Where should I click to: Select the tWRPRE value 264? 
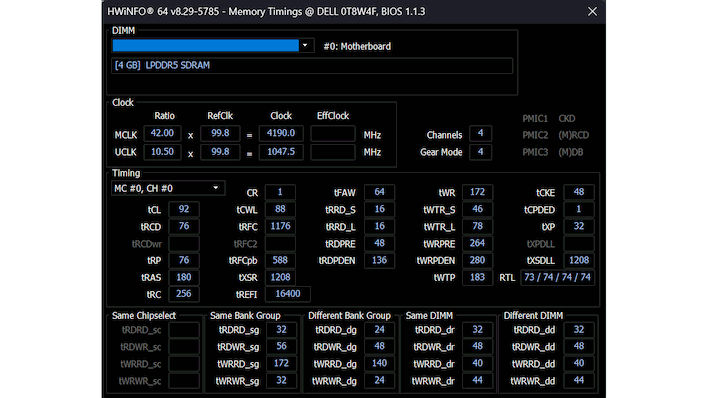[477, 243]
